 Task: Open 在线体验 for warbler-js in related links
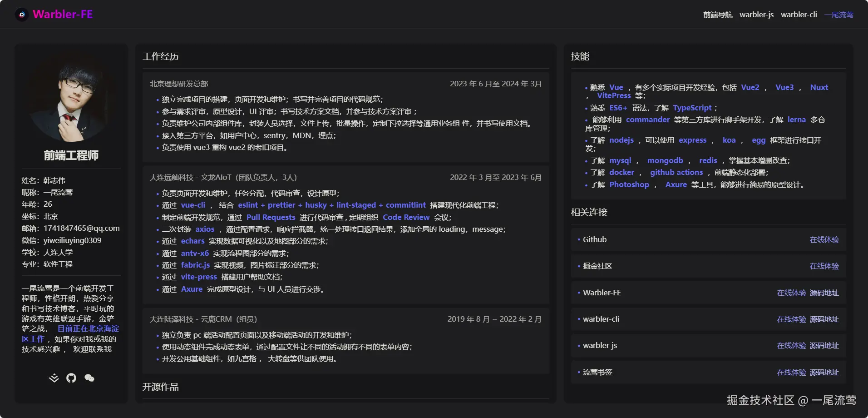[x=792, y=345]
